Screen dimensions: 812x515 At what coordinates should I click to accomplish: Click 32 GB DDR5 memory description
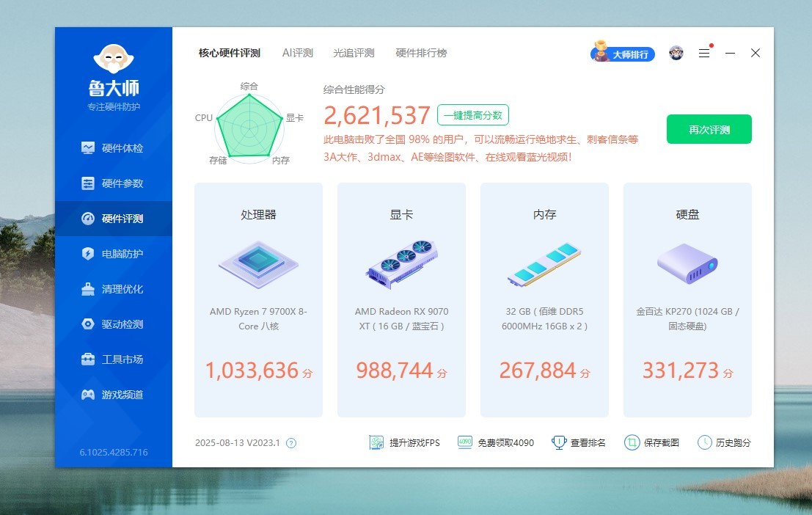(x=544, y=318)
